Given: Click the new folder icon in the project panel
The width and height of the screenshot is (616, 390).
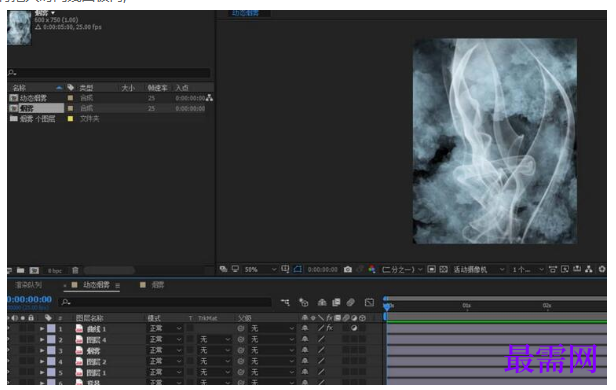Looking at the screenshot, I should (20, 270).
